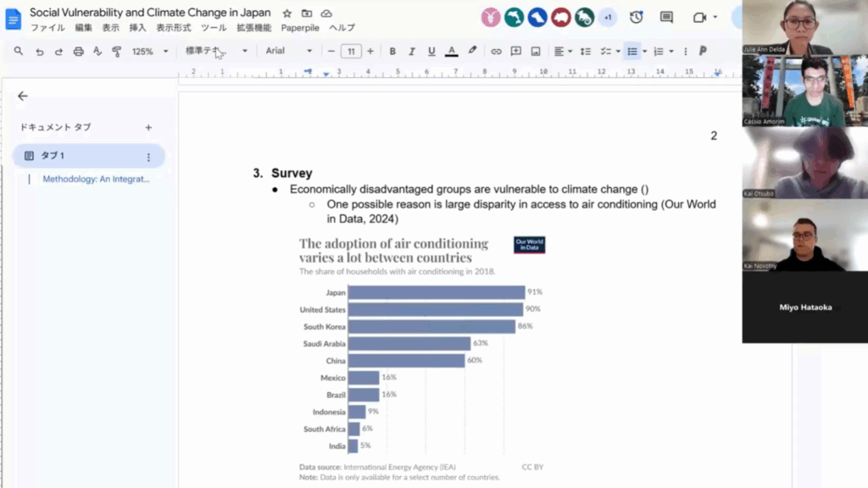Star this document
This screenshot has height=488, width=868.
(x=287, y=14)
